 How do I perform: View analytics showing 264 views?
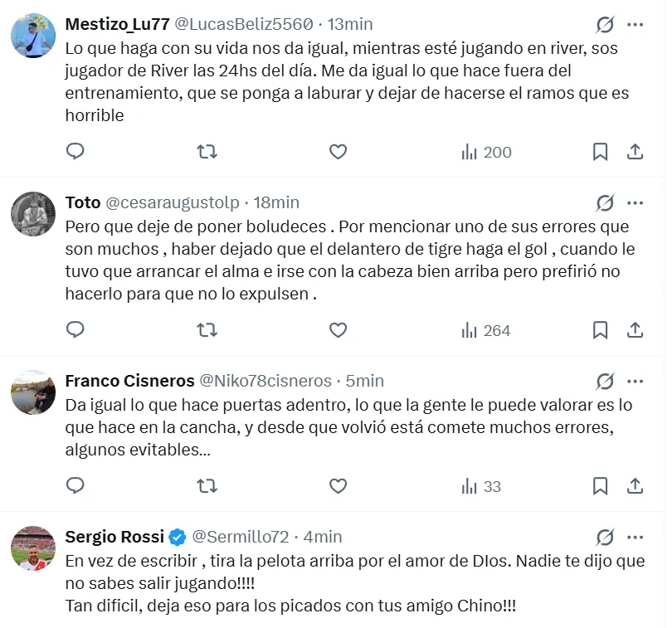(x=485, y=330)
